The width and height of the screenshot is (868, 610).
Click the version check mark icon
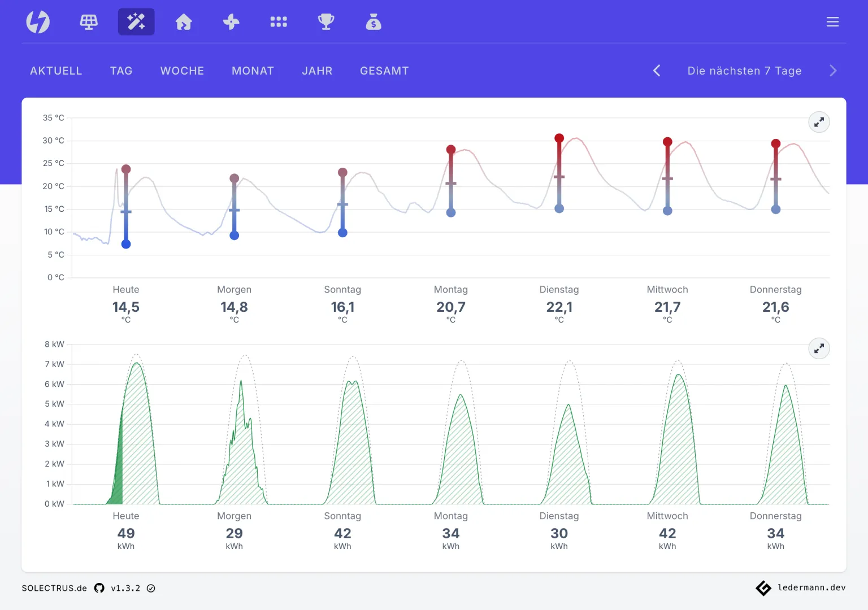tap(151, 588)
